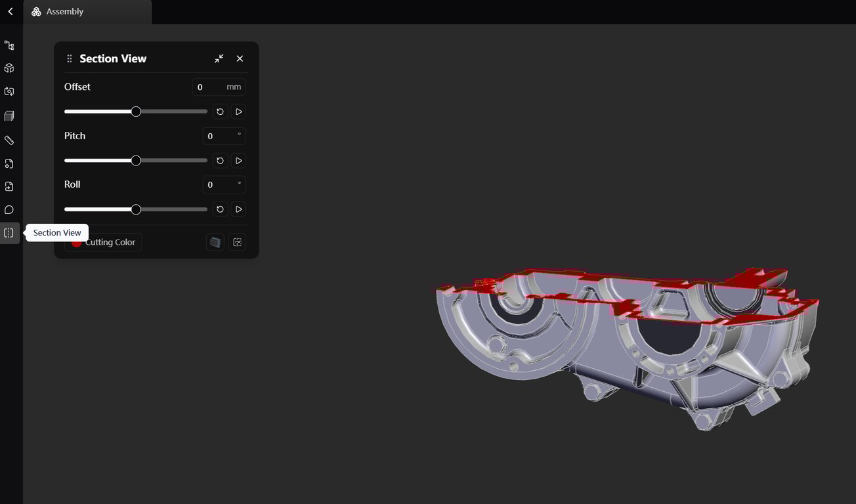Close the Section View panel

pyautogui.click(x=240, y=58)
